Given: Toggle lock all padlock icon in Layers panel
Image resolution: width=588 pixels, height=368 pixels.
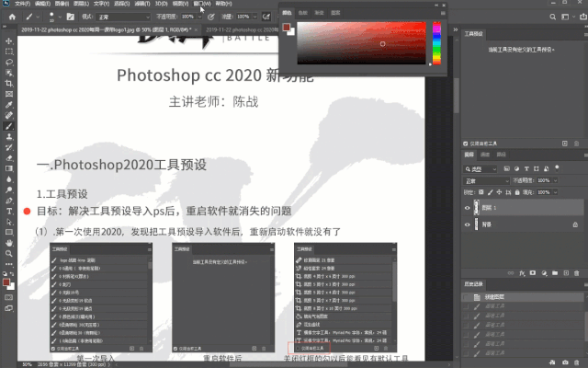Looking at the screenshot, I should [517, 192].
